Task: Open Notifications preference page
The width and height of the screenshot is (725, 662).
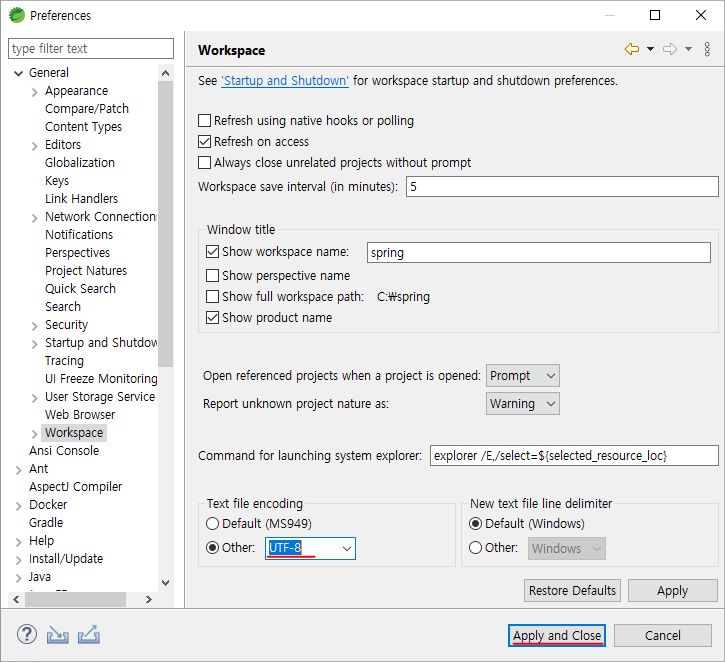Action: pos(79,235)
